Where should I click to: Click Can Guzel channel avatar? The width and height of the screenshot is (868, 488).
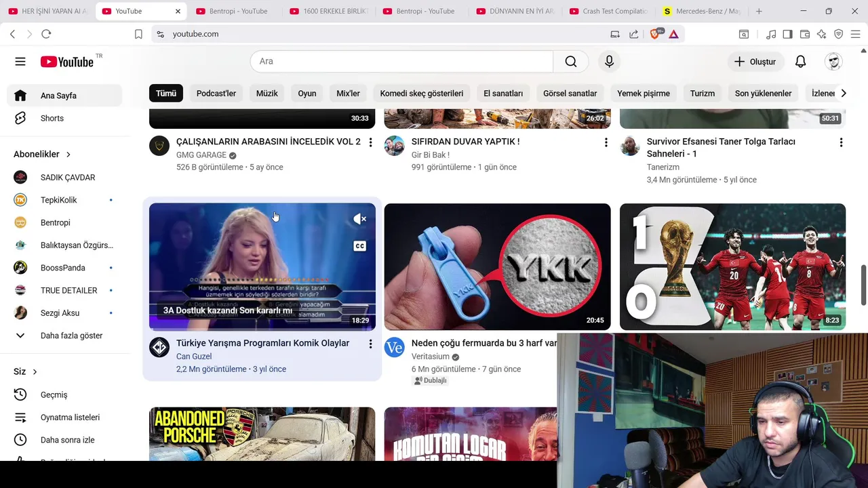click(159, 348)
